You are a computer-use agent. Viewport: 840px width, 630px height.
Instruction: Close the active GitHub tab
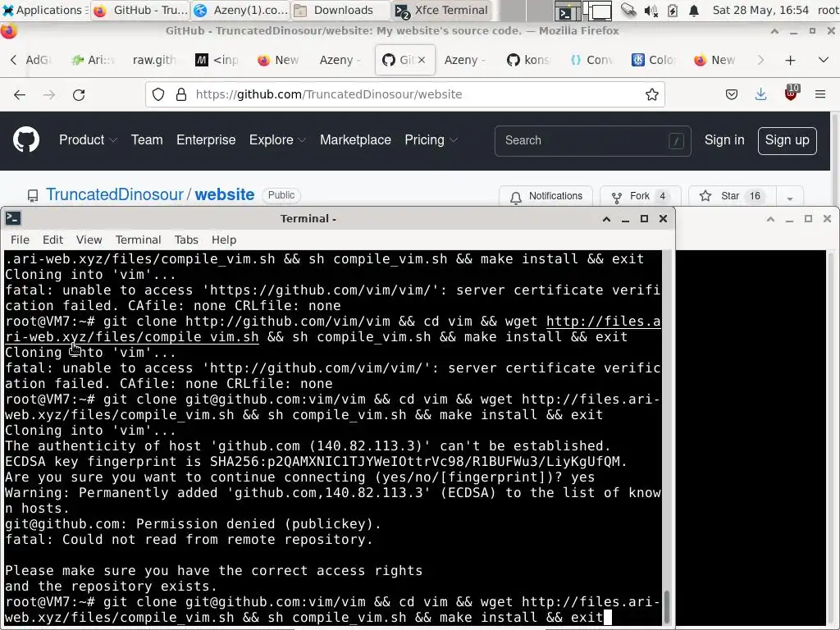(x=422, y=60)
